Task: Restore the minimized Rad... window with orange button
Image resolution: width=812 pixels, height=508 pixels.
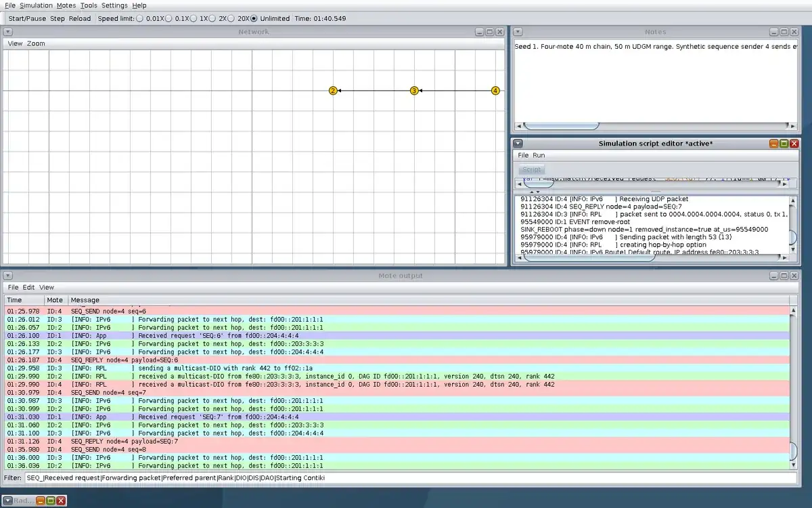Action: 40,501
